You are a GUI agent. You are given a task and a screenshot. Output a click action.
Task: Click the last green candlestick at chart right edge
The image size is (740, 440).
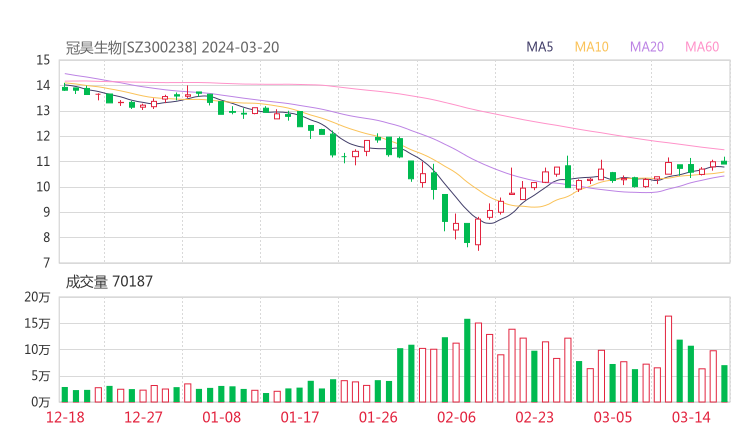[x=724, y=161]
